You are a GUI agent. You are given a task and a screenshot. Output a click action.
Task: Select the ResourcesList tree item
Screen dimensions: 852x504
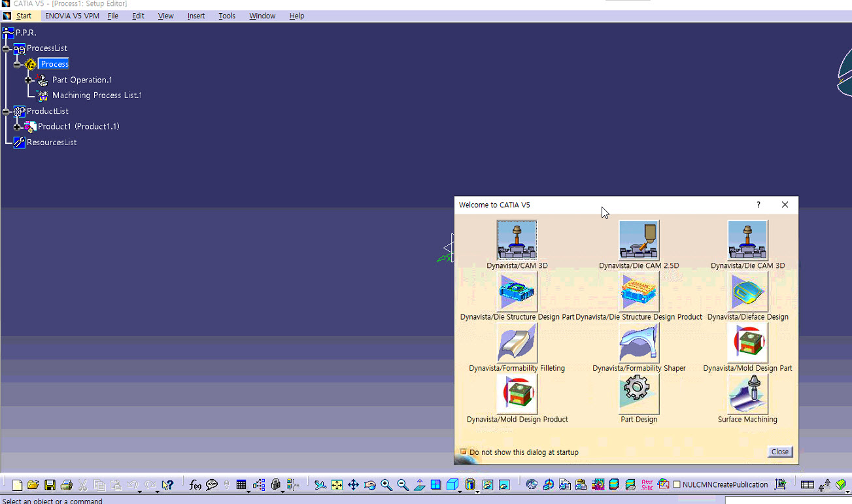[x=52, y=143]
